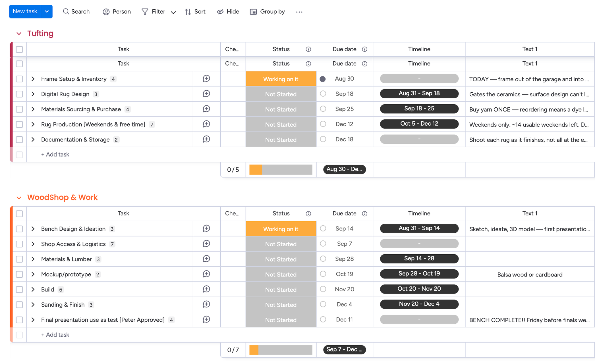Open the Search tool
Viewport: 595px width, 364px height.
(76, 12)
